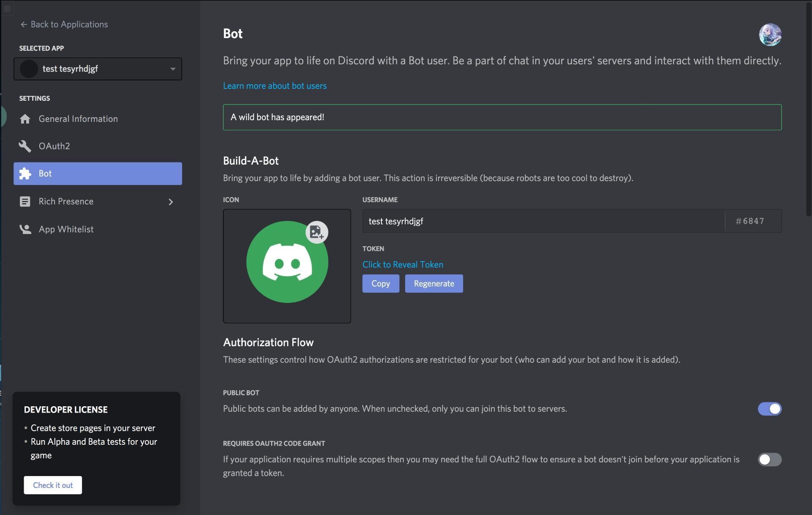Click the upload image icon on bot avatar
This screenshot has width=812, height=515.
pyautogui.click(x=317, y=232)
